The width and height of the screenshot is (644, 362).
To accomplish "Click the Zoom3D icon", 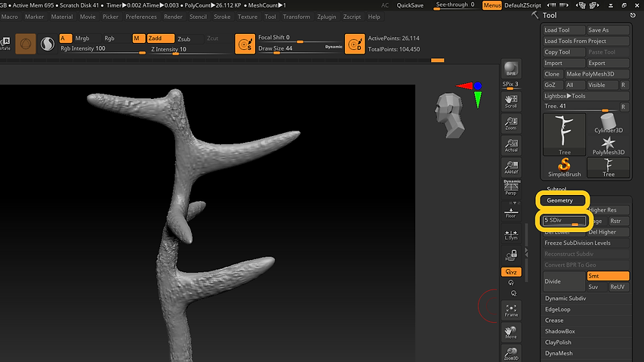I will 511,354.
